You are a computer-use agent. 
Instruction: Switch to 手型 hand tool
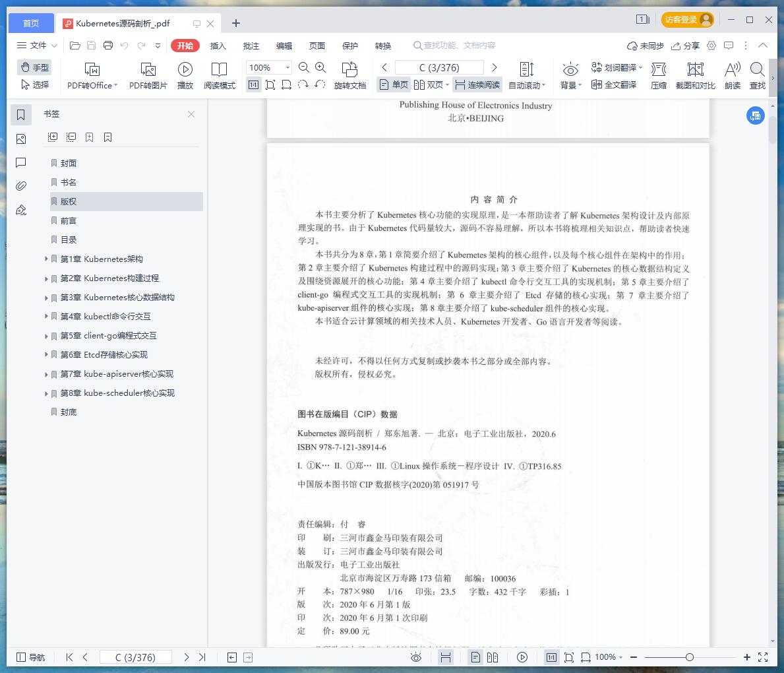point(34,67)
